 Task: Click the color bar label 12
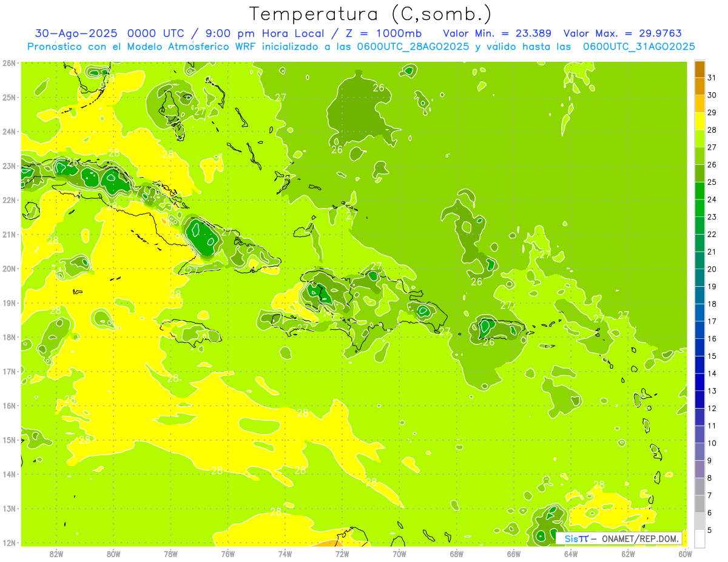click(x=712, y=409)
